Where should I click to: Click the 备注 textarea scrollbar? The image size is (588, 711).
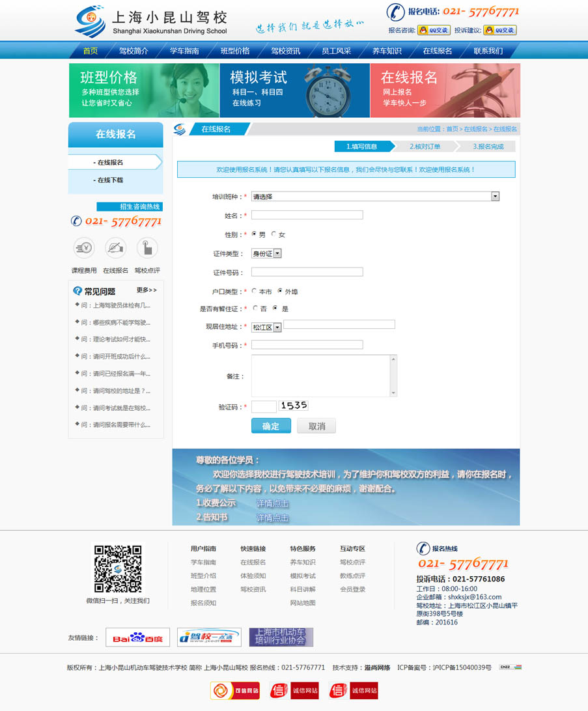point(393,376)
